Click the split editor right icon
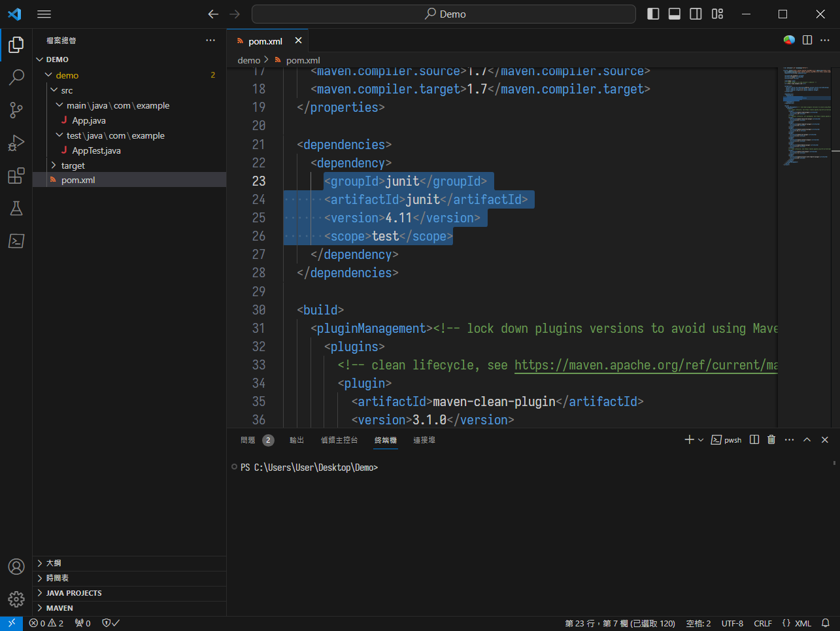The height and width of the screenshot is (631, 840). 807,41
